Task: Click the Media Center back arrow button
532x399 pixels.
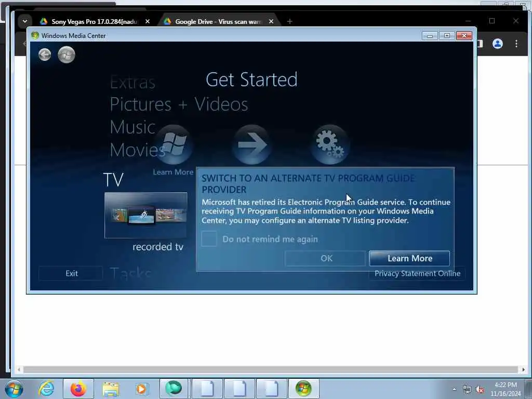Action: (45, 55)
